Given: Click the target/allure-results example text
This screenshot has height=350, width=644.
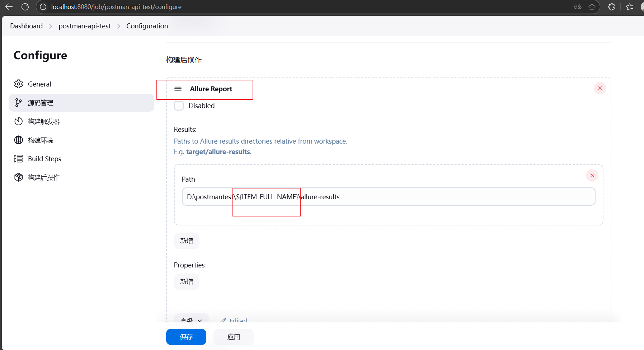Looking at the screenshot, I should click(x=218, y=151).
